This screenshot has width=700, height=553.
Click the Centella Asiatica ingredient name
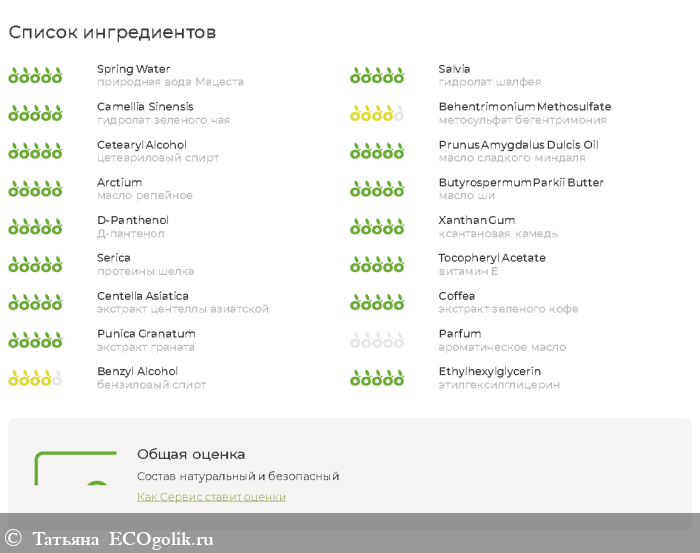click(142, 296)
